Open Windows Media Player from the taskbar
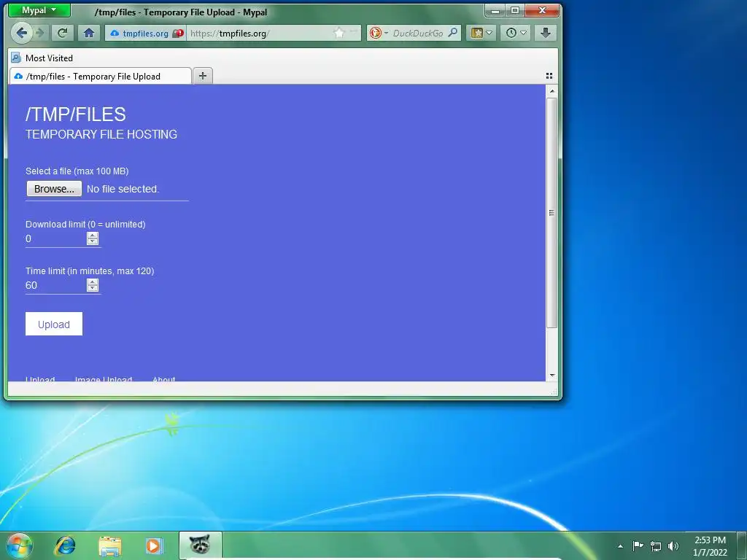 click(x=154, y=545)
